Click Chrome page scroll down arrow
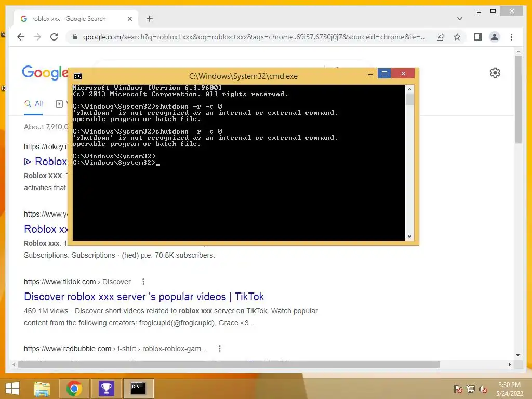Viewport: 532px width, 399px height. pos(518,355)
